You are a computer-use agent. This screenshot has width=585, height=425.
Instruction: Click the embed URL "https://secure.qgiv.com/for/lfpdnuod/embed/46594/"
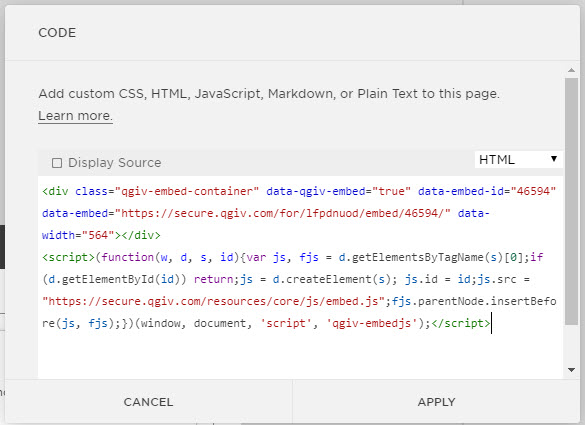point(282,213)
